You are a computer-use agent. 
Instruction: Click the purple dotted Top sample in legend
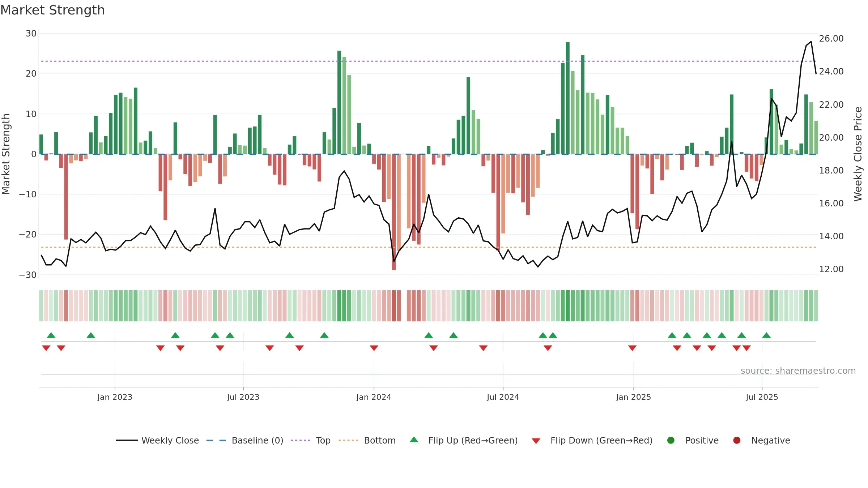coord(301,440)
